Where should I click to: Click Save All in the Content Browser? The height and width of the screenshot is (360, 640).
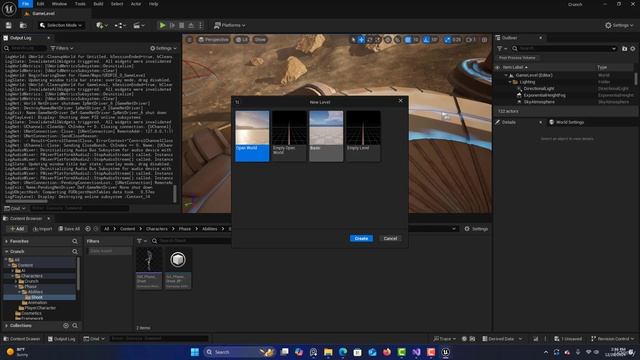click(x=69, y=229)
